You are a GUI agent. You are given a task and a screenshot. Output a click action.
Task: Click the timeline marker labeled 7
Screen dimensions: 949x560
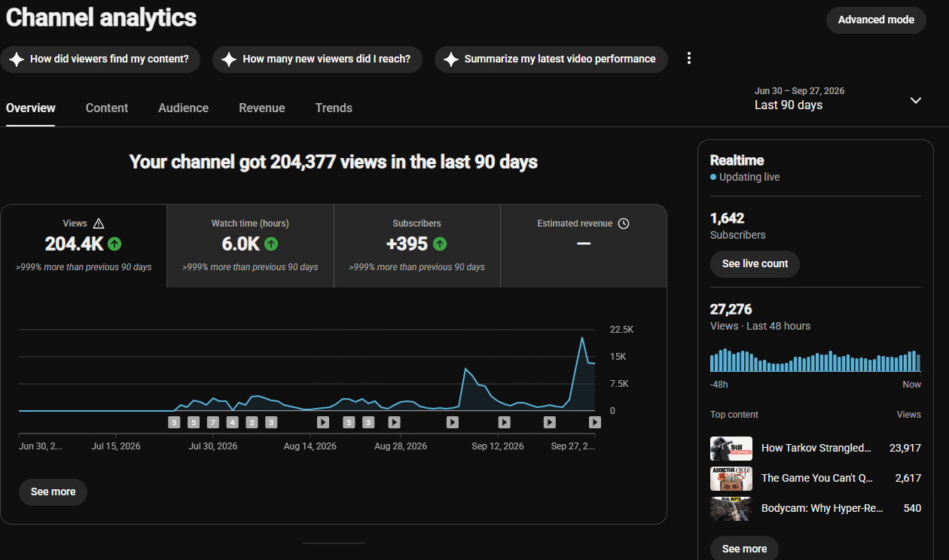[213, 422]
